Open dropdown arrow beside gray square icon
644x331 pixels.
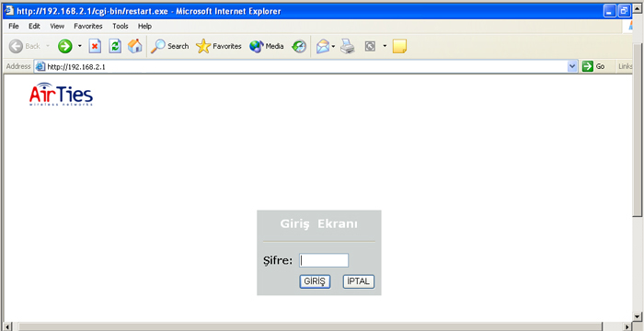click(x=385, y=46)
